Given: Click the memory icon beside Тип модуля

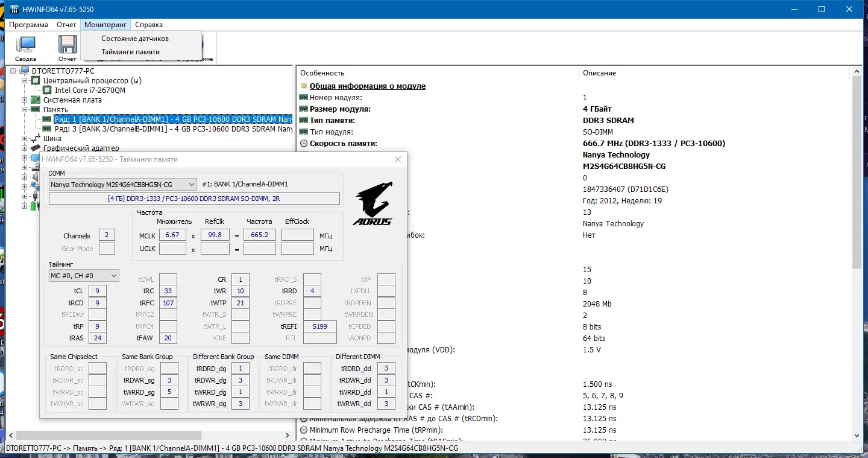Looking at the screenshot, I should [x=304, y=132].
